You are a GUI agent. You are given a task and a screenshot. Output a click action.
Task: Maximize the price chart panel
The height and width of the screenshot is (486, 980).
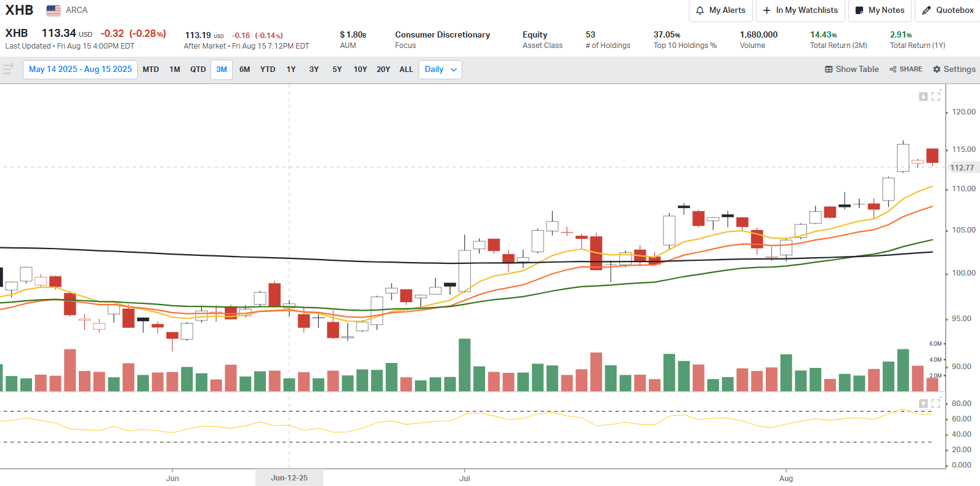point(936,97)
